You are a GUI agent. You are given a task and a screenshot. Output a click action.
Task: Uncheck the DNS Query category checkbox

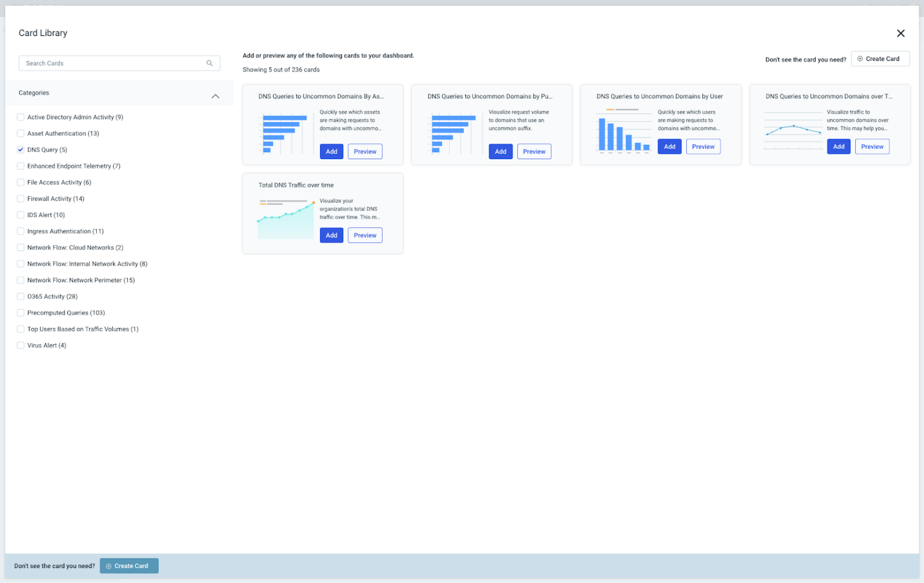(x=20, y=150)
